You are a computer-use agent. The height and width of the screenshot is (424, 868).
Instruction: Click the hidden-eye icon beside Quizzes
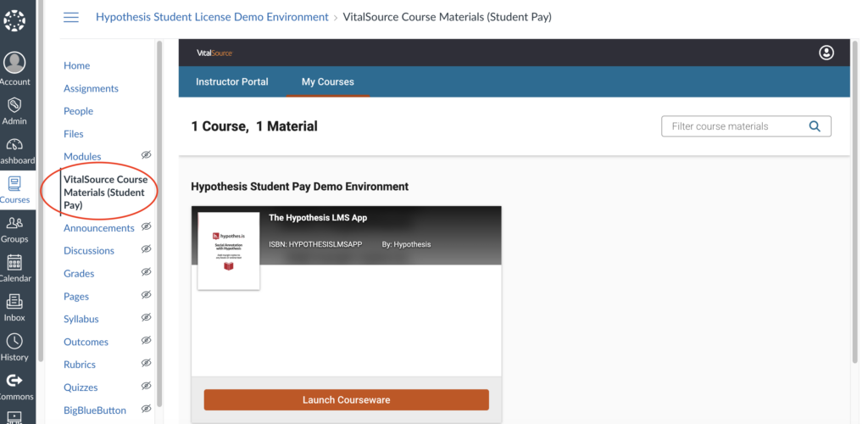pyautogui.click(x=146, y=386)
